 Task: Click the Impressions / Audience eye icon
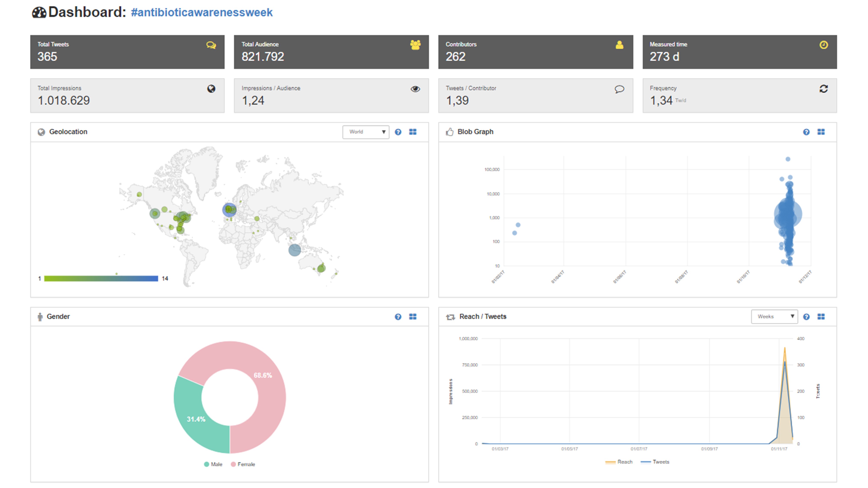coord(415,89)
